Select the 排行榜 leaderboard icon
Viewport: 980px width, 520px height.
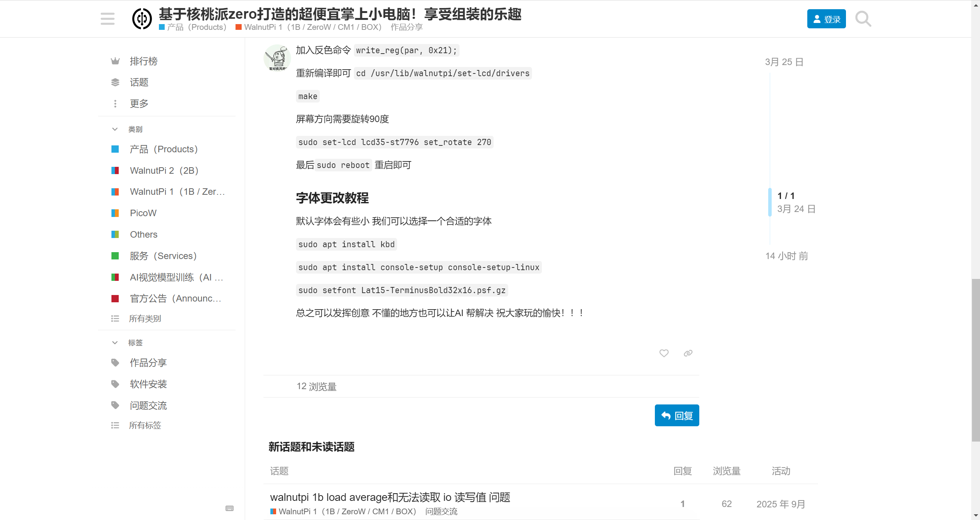(x=115, y=61)
